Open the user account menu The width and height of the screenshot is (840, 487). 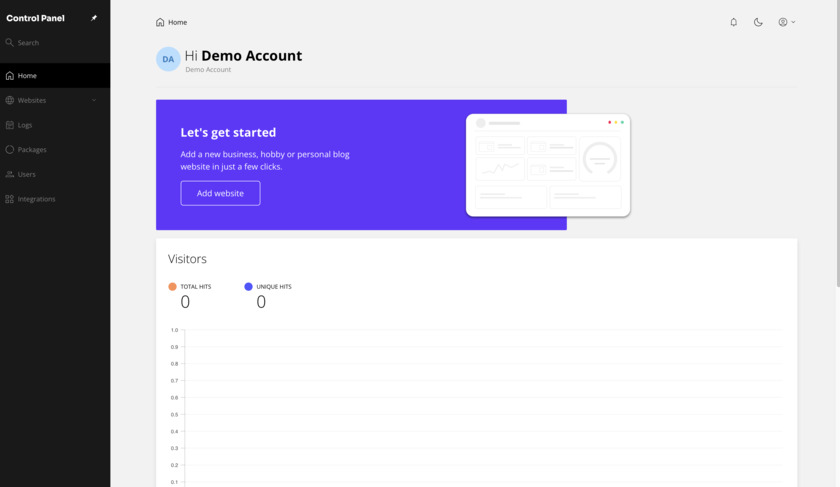[786, 22]
